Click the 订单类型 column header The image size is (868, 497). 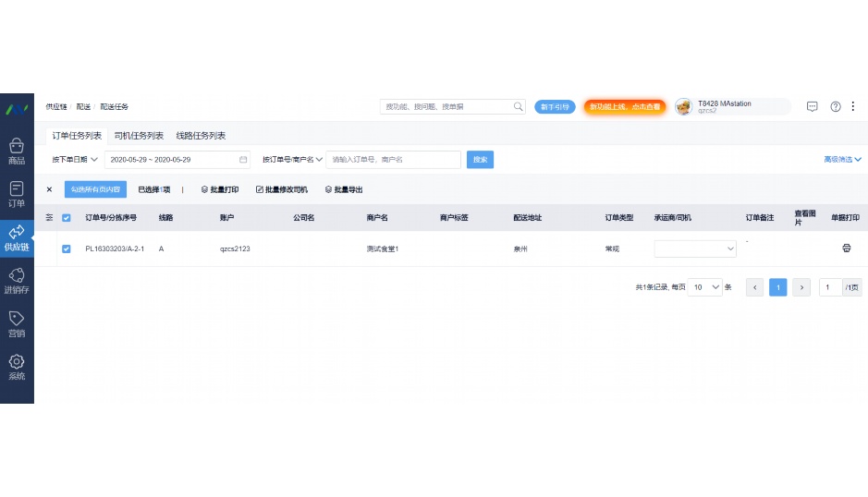tap(619, 217)
